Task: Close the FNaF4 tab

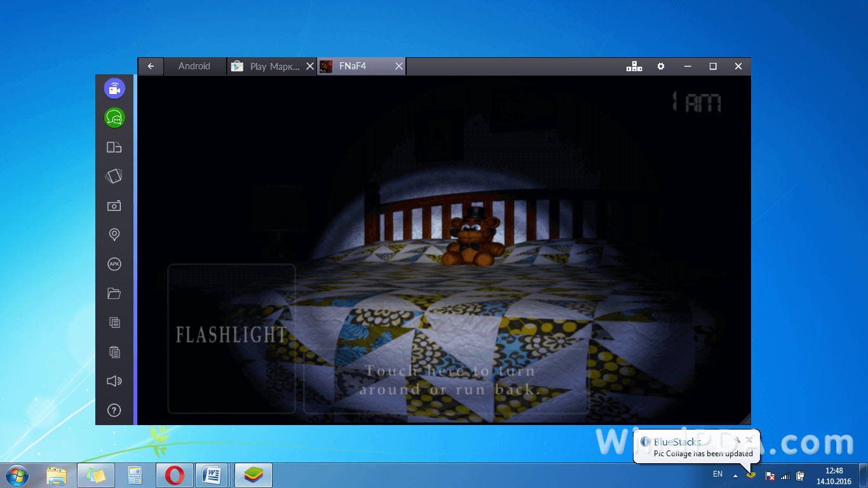Action: click(x=399, y=66)
